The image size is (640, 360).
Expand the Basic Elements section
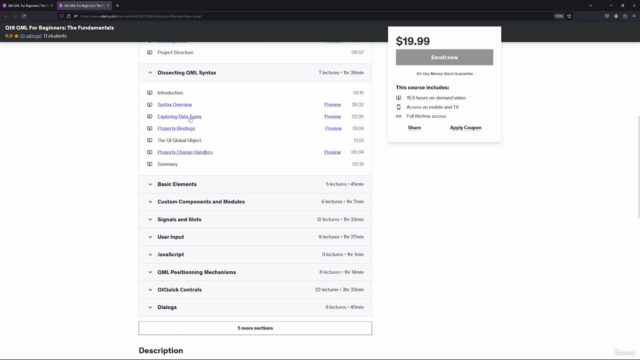click(x=255, y=184)
